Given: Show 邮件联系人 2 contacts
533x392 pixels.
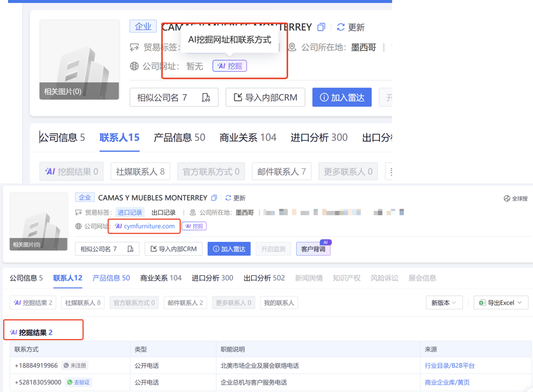Looking at the screenshot, I should 185,303.
